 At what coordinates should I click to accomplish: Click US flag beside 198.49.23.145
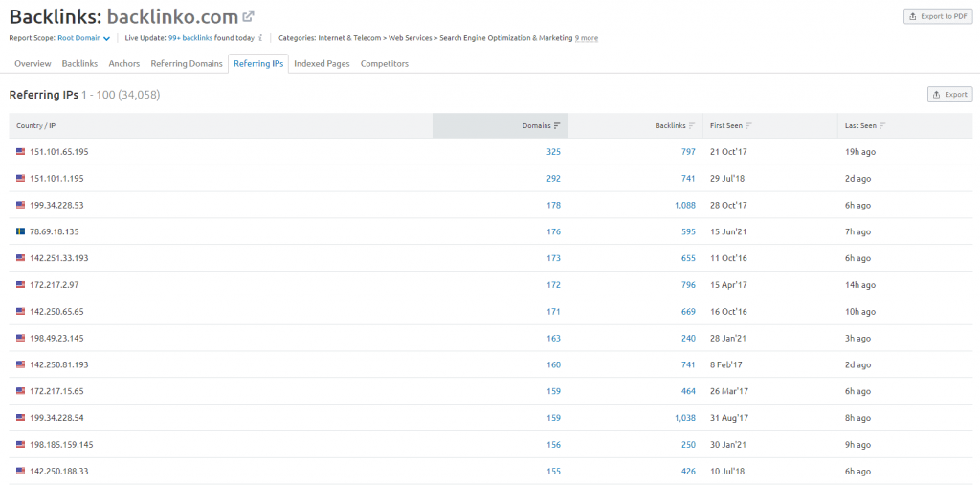tap(21, 338)
